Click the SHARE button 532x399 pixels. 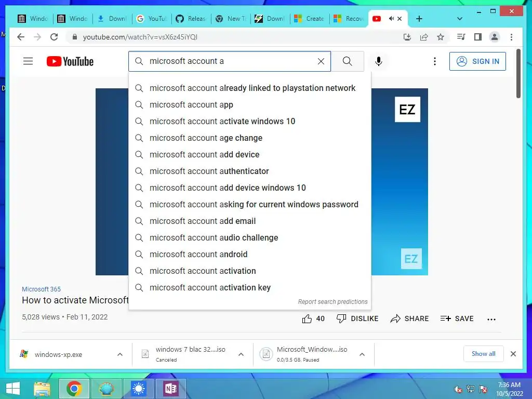tap(409, 318)
